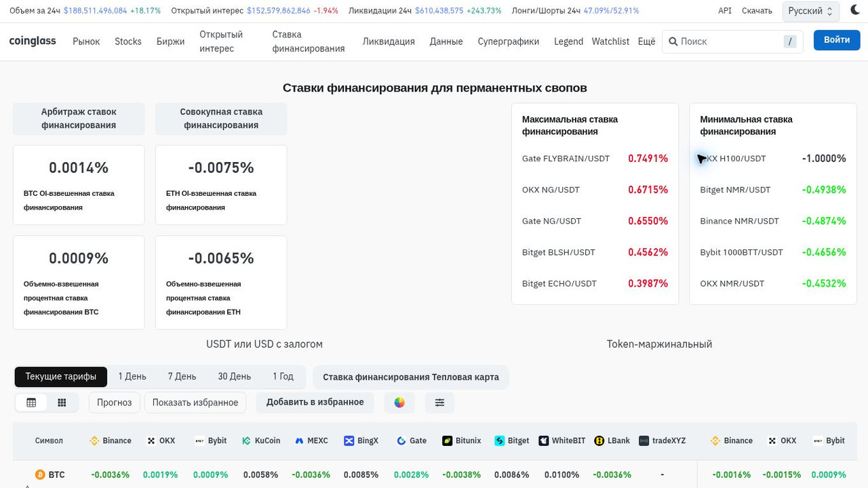Open the API link
This screenshot has height=488, width=868.
pyautogui.click(x=725, y=11)
